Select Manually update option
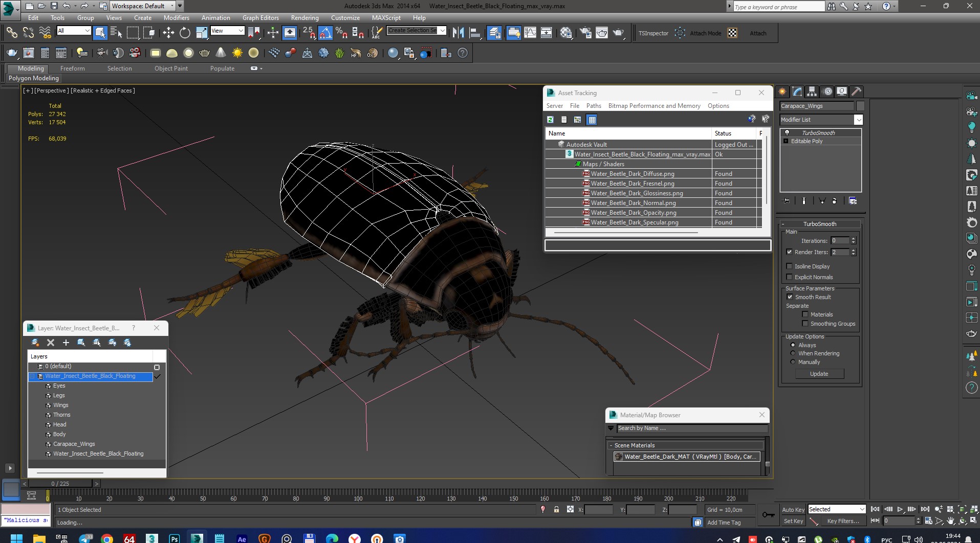The height and width of the screenshot is (543, 980). coord(793,362)
